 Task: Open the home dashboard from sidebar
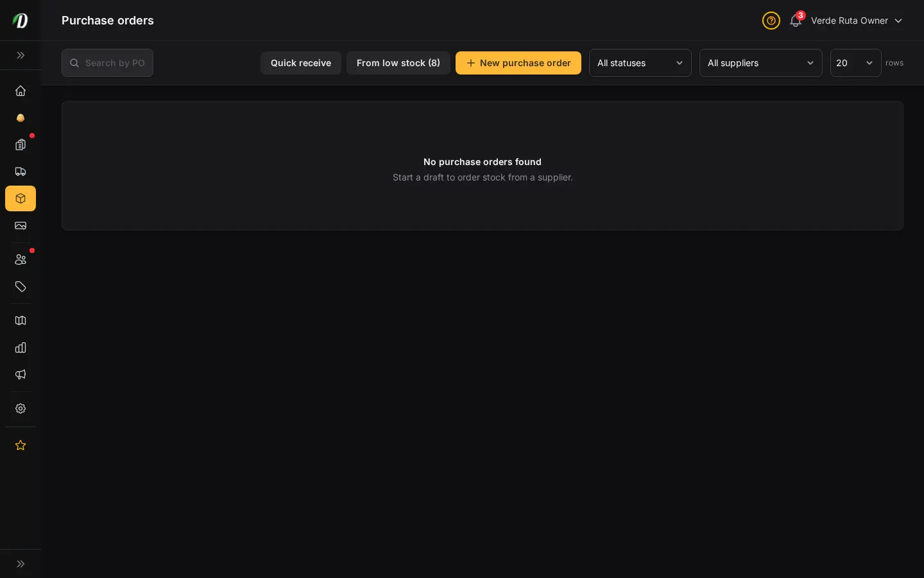21,91
